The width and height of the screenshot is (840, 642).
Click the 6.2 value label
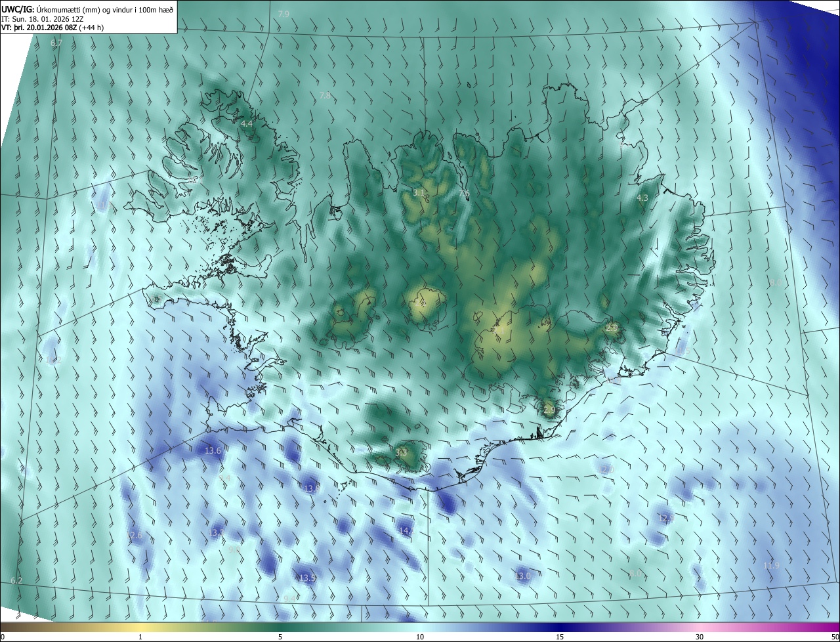(16, 580)
